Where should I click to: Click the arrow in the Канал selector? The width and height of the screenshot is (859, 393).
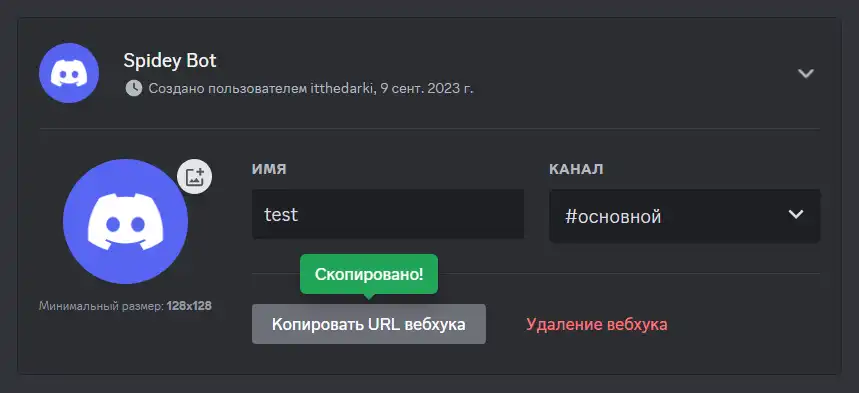[795, 214]
